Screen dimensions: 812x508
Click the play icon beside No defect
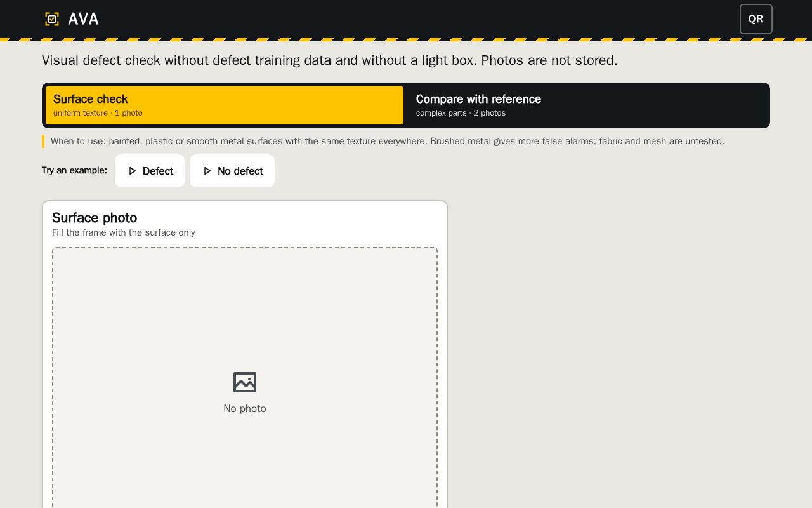coord(207,171)
